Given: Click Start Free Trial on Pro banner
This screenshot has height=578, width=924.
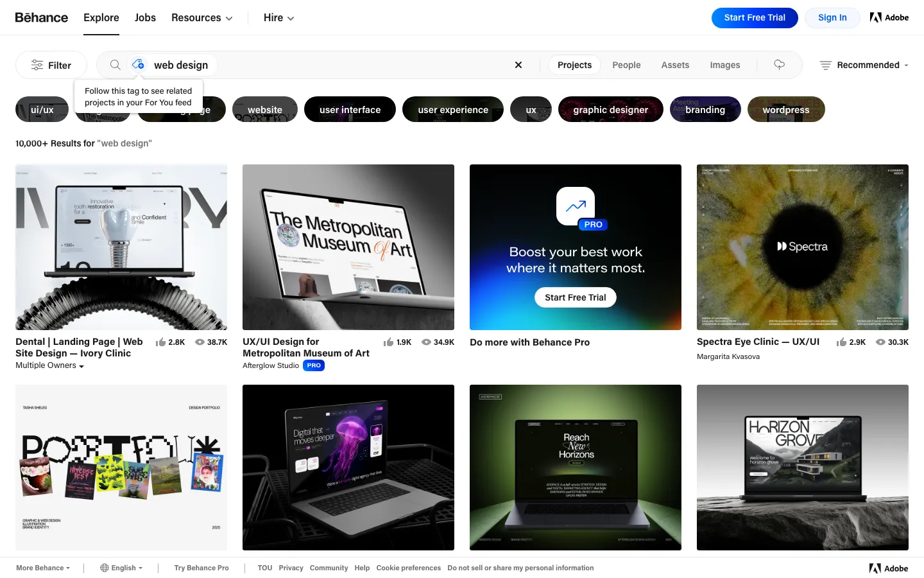Looking at the screenshot, I should point(576,297).
